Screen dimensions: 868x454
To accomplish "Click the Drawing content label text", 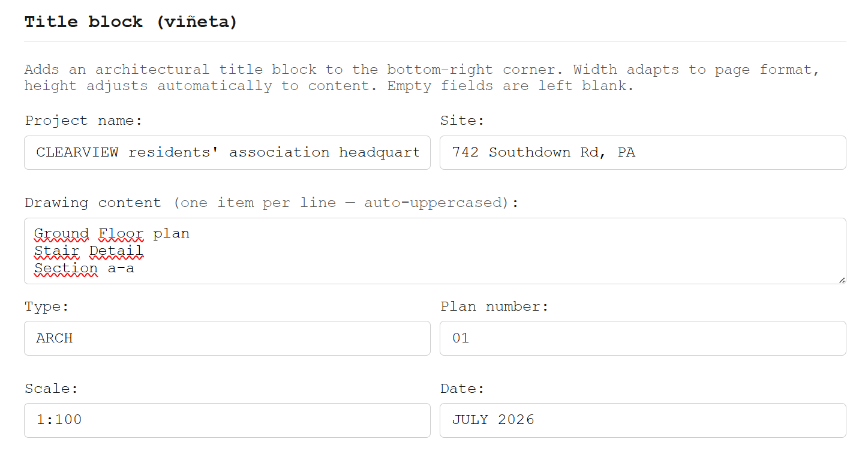I will click(270, 203).
